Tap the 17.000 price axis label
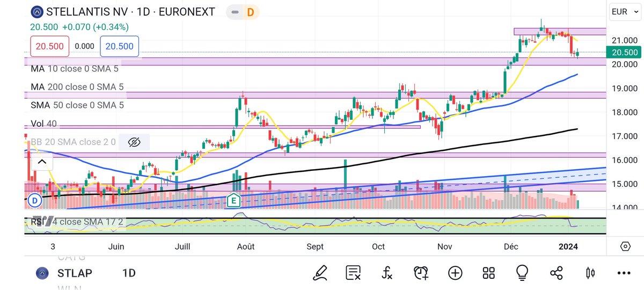Viewport: 644px width, 290px height. (624, 136)
